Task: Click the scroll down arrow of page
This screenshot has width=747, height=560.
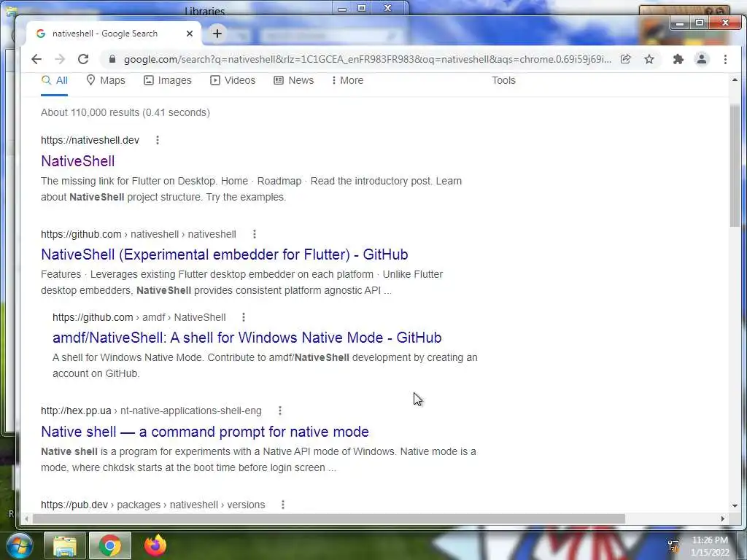Action: 735,506
